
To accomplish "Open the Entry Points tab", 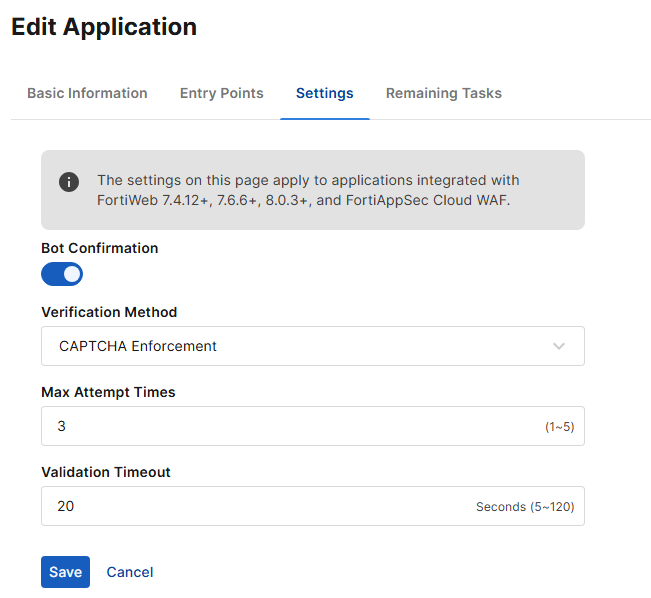I will (221, 93).
